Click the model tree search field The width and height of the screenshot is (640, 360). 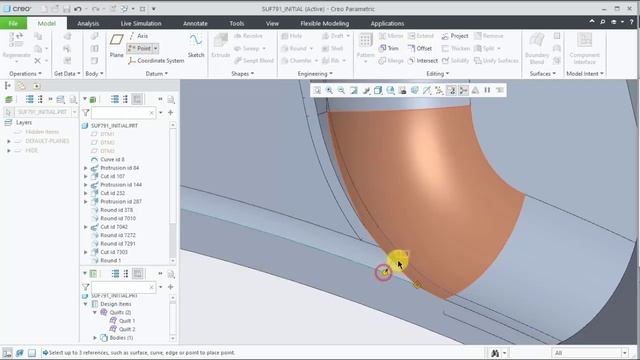tap(123, 112)
